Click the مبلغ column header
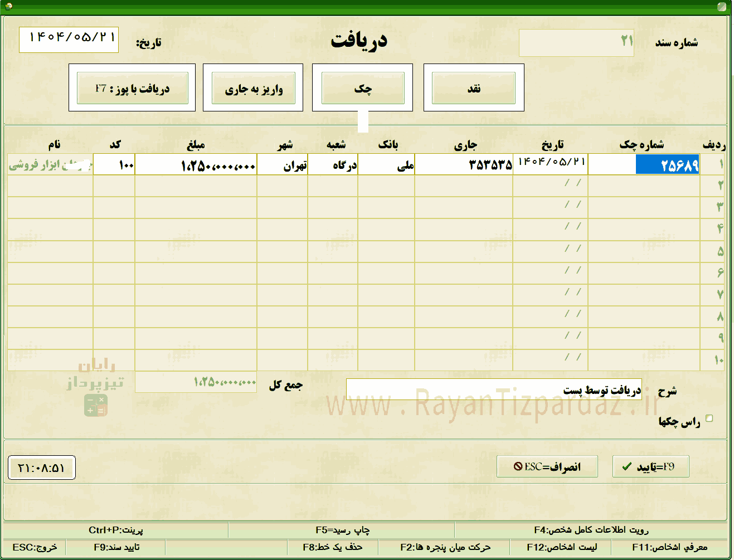 click(196, 145)
